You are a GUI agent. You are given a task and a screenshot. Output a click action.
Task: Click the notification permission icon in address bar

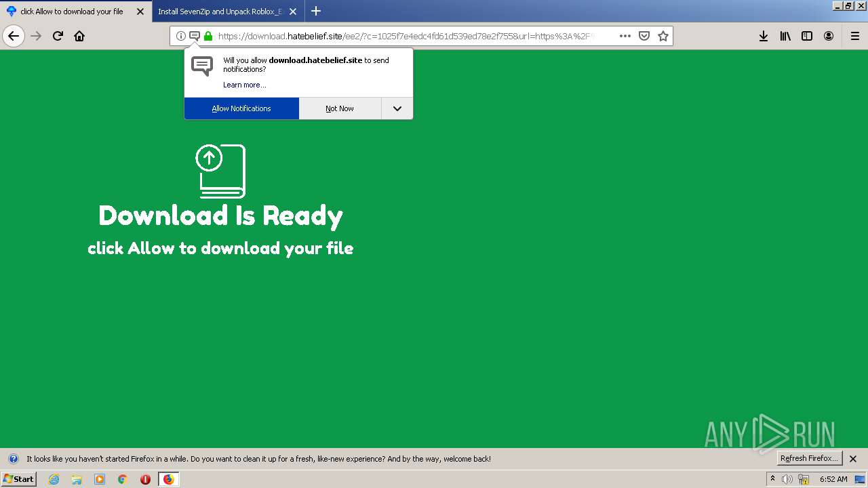point(194,36)
